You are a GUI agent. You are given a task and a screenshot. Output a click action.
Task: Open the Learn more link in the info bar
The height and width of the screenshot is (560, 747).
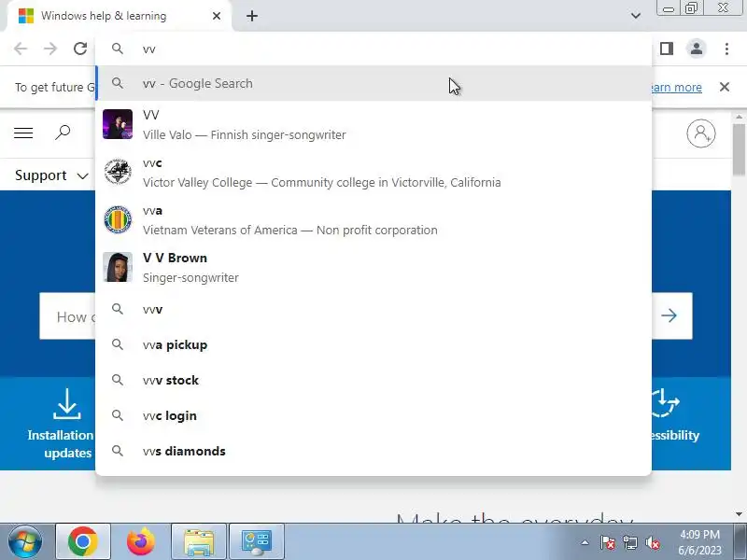[x=676, y=87]
